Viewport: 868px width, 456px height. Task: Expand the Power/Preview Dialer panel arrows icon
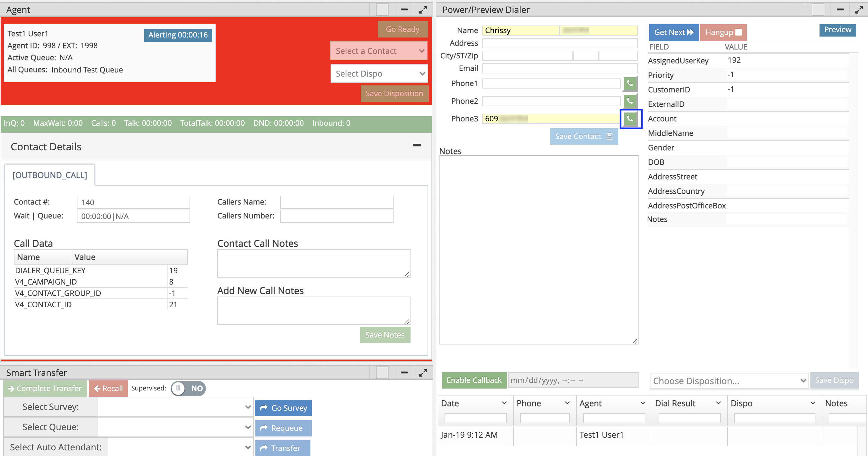coord(859,10)
